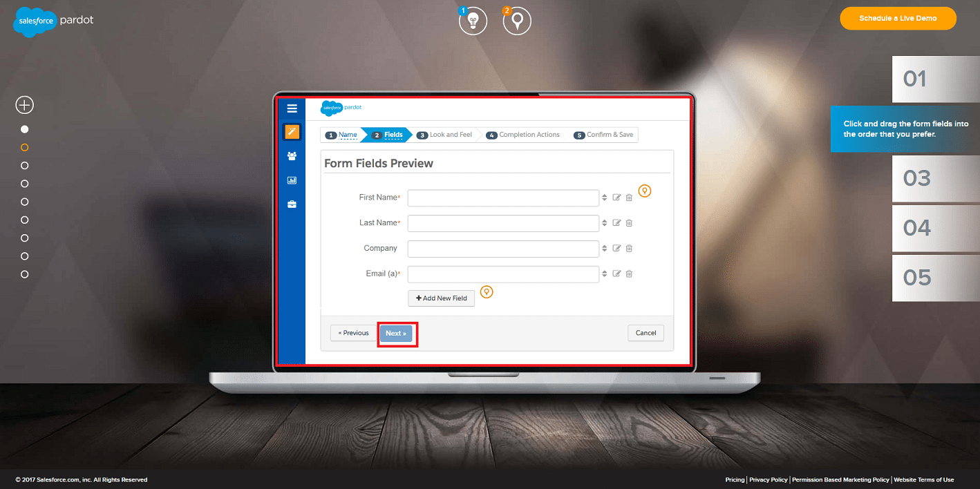Delete the First Name field via trash icon
980x489 pixels.
click(x=629, y=198)
